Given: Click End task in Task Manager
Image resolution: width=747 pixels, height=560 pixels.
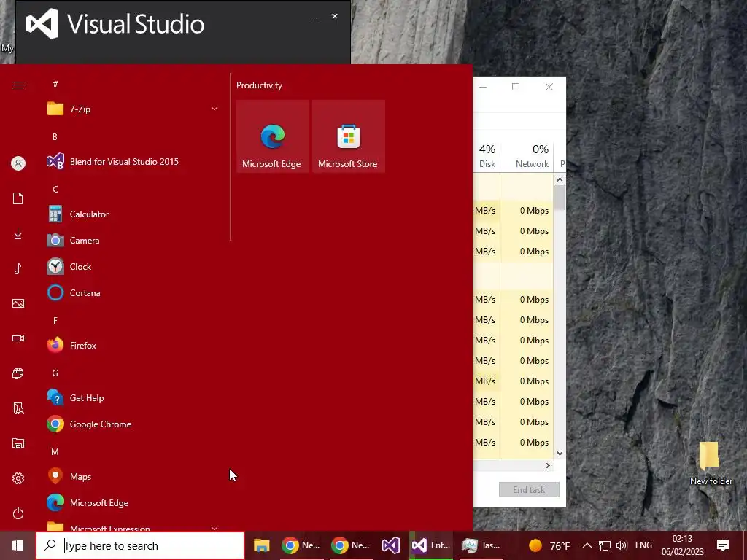Looking at the screenshot, I should point(529,489).
